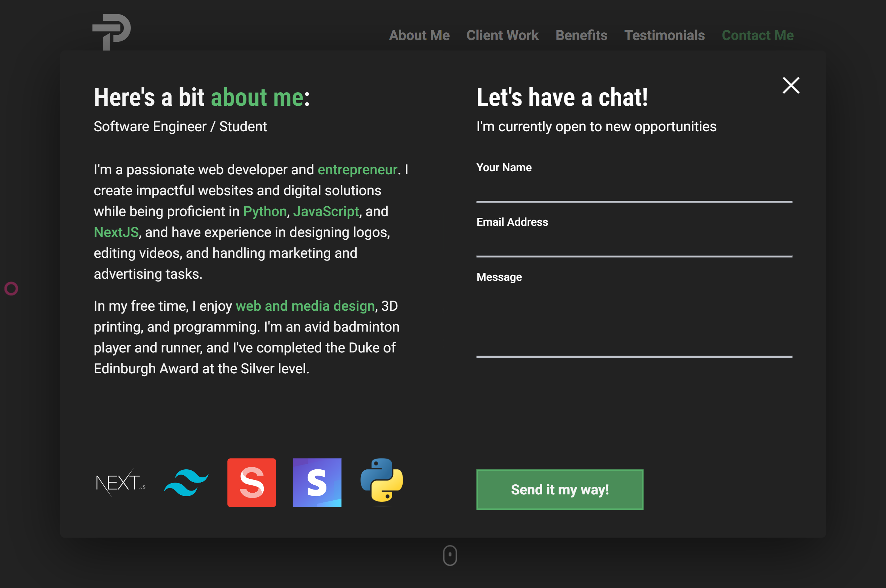Screen dimensions: 886x588
Task: Open Testimonials from navigation
Action: [664, 35]
